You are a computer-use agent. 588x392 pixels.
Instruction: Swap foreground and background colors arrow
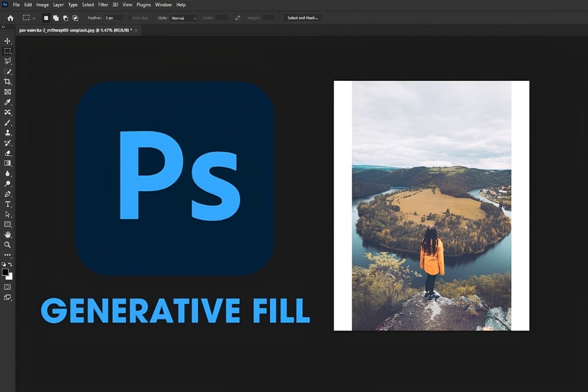[10, 265]
